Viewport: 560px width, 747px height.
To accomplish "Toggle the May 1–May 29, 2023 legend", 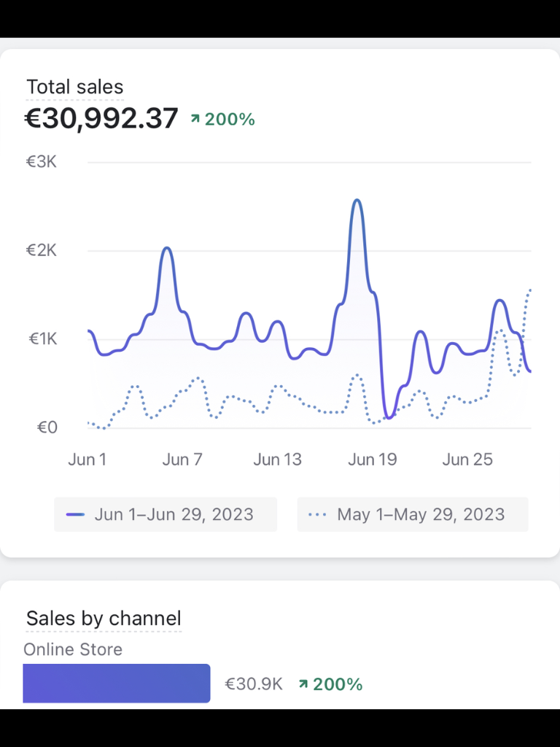I will 413,514.
